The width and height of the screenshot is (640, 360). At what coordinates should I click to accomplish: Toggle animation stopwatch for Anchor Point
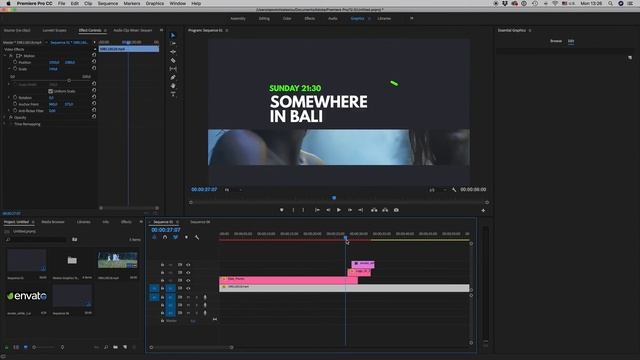15,104
